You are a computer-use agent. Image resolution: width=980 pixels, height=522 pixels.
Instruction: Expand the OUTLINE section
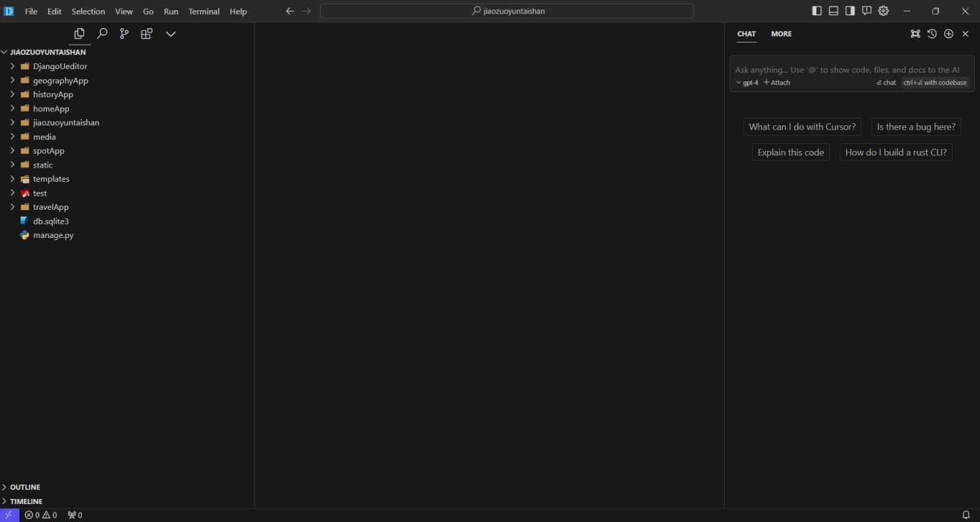pos(25,487)
